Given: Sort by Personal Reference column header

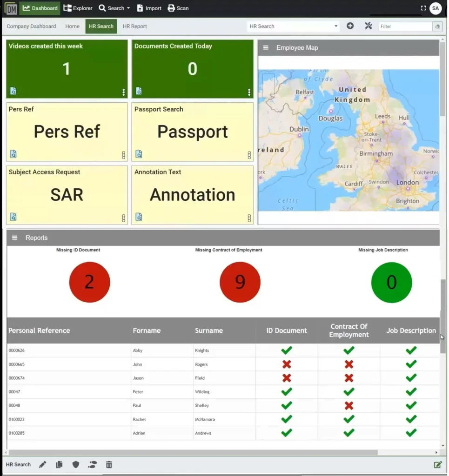Looking at the screenshot, I should [x=39, y=331].
